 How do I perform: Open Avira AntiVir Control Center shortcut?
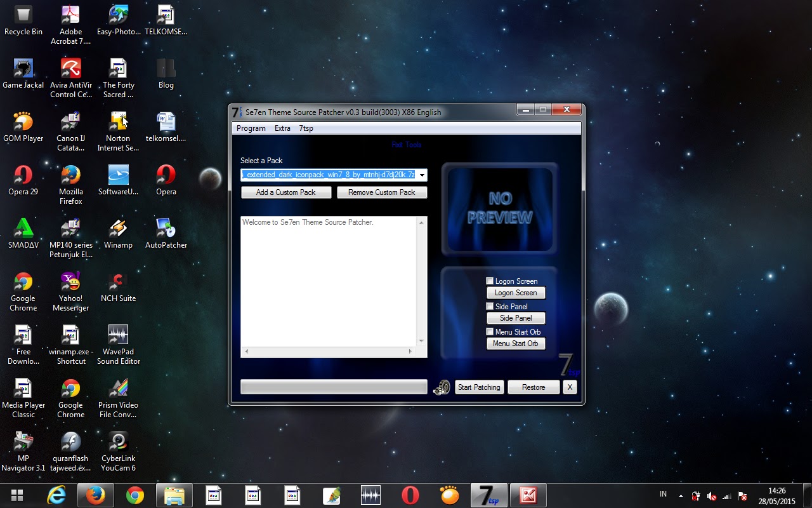(x=70, y=78)
